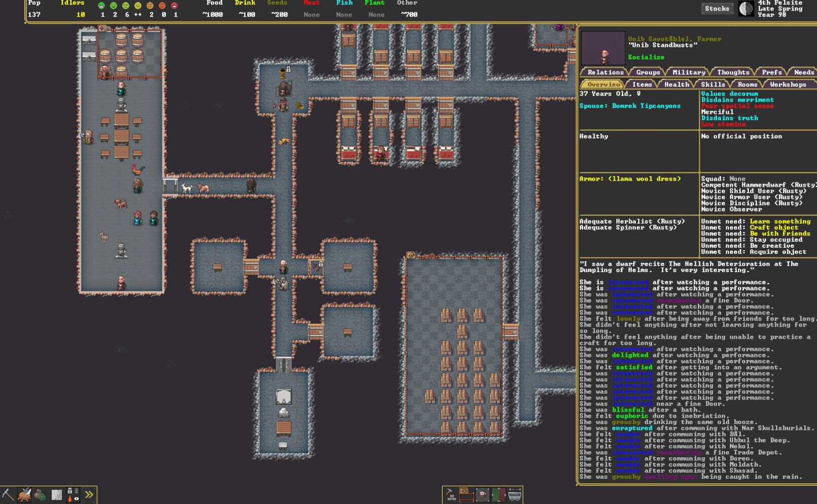Viewport: 817px width, 504px height.
Task: Expand more designation tools with double chevron
Action: coord(89,495)
